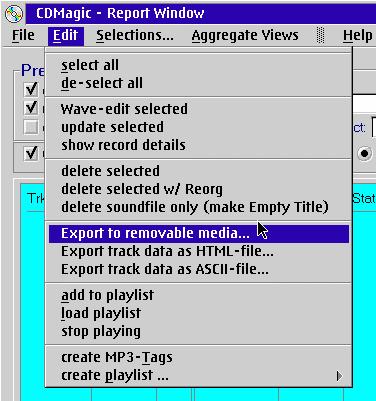Choose 'delete selected w/ Reorg'
The height and width of the screenshot is (401, 376).
tap(198, 189)
